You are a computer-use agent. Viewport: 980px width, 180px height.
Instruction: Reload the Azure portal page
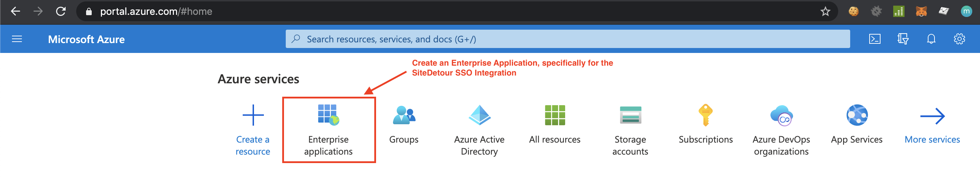[61, 11]
